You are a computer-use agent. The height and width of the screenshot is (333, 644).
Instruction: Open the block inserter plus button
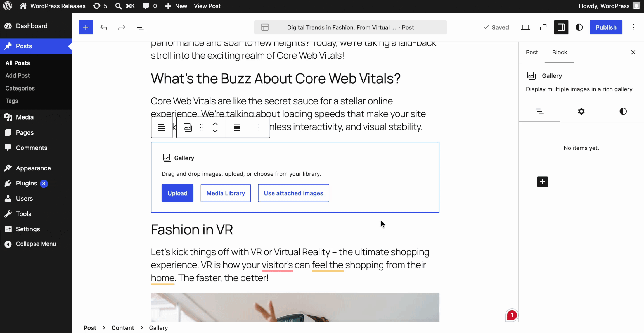tap(86, 27)
